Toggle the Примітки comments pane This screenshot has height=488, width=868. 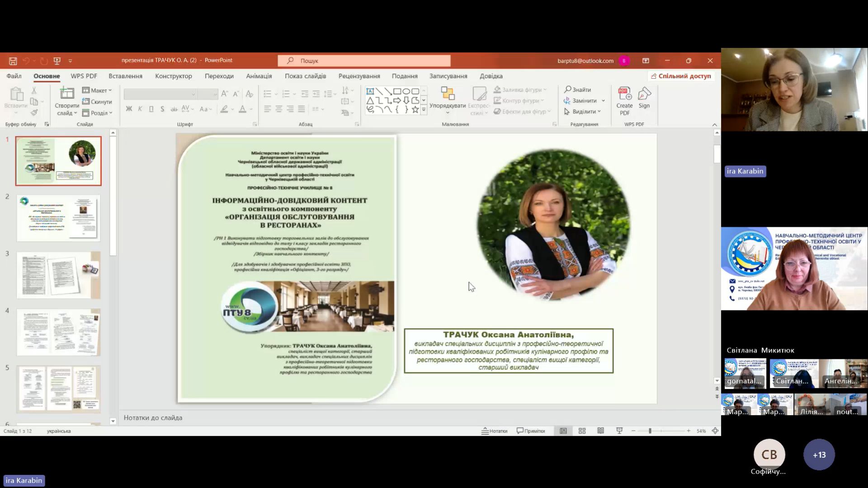[531, 431]
